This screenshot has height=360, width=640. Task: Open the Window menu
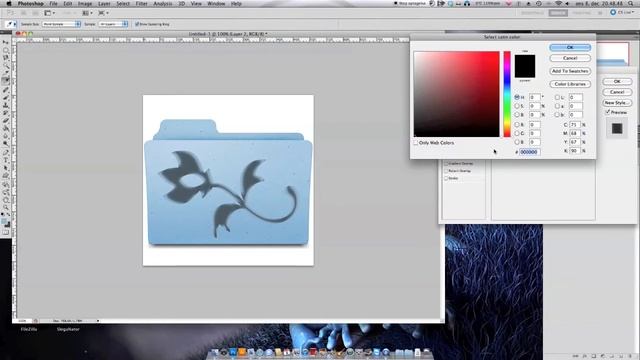point(216,4)
